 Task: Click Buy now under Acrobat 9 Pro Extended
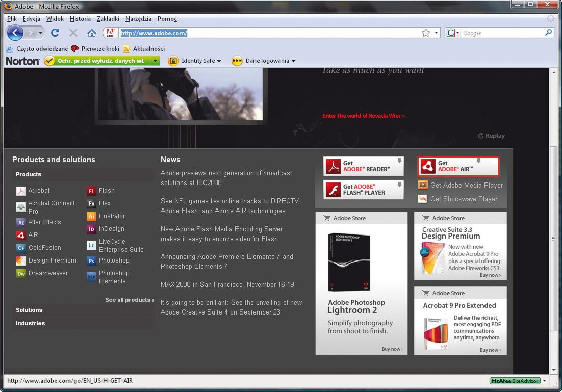tap(490, 350)
